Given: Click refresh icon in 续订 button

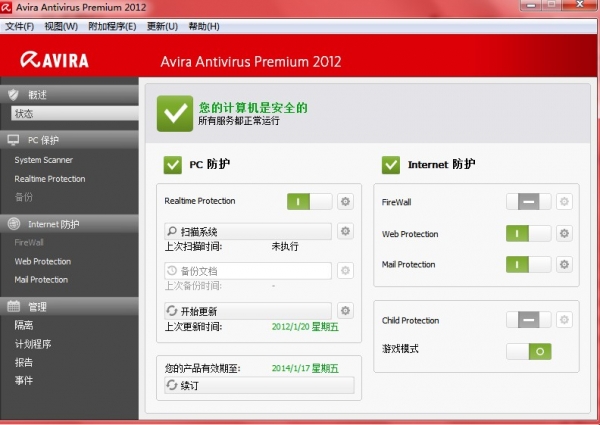Looking at the screenshot, I should pos(172,385).
